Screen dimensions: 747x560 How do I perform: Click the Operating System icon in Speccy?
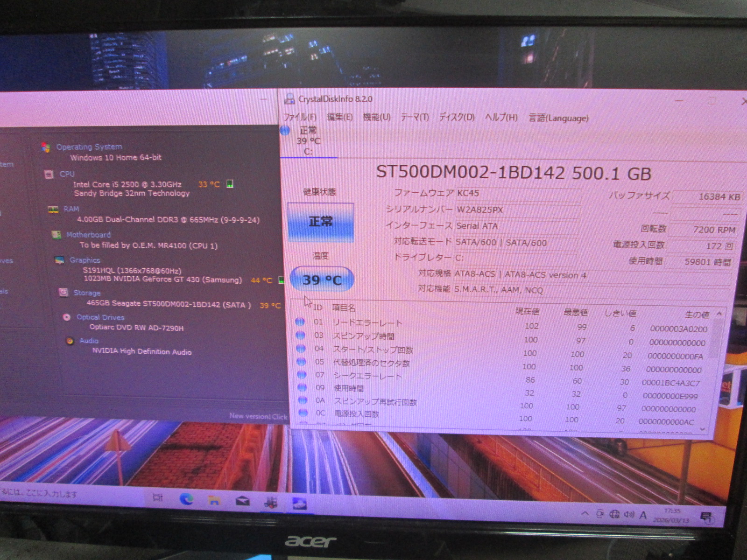[46, 147]
